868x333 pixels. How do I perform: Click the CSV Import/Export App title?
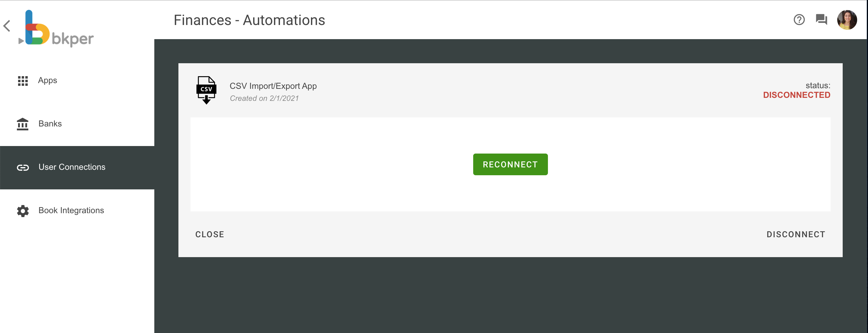[273, 86]
